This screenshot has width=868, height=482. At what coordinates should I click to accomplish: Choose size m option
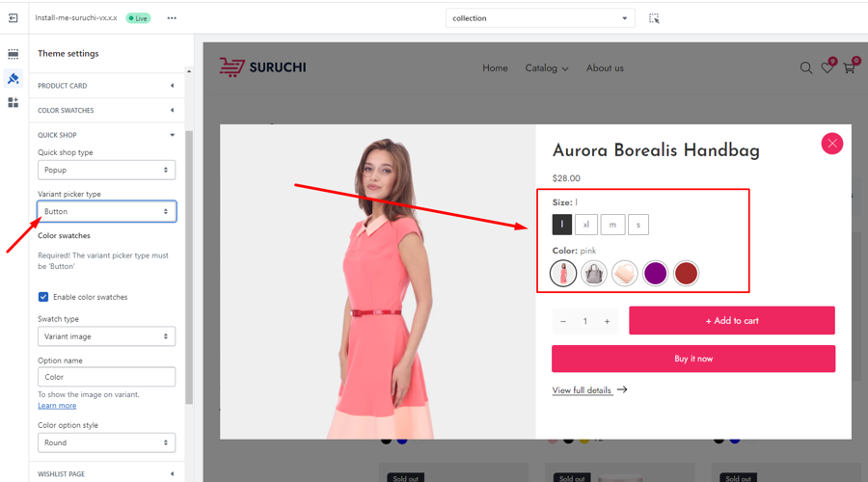[612, 225]
